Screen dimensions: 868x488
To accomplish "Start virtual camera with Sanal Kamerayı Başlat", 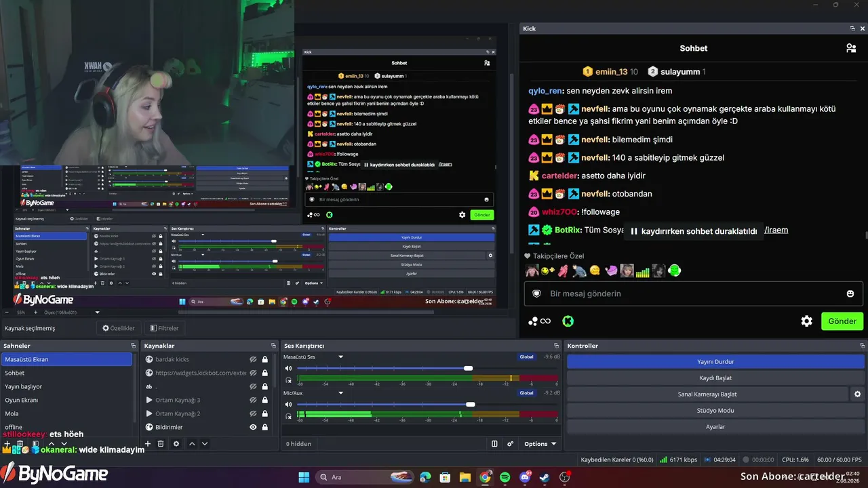I will pos(707,394).
